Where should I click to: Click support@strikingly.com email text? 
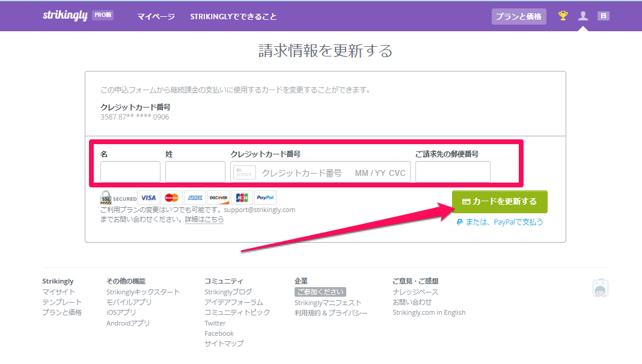(x=260, y=210)
